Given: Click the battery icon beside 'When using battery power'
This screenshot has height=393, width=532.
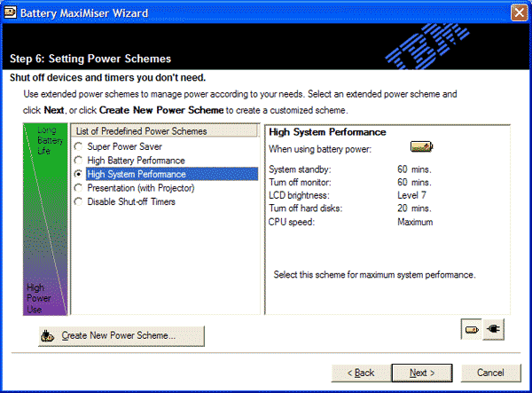Looking at the screenshot, I should [x=421, y=146].
